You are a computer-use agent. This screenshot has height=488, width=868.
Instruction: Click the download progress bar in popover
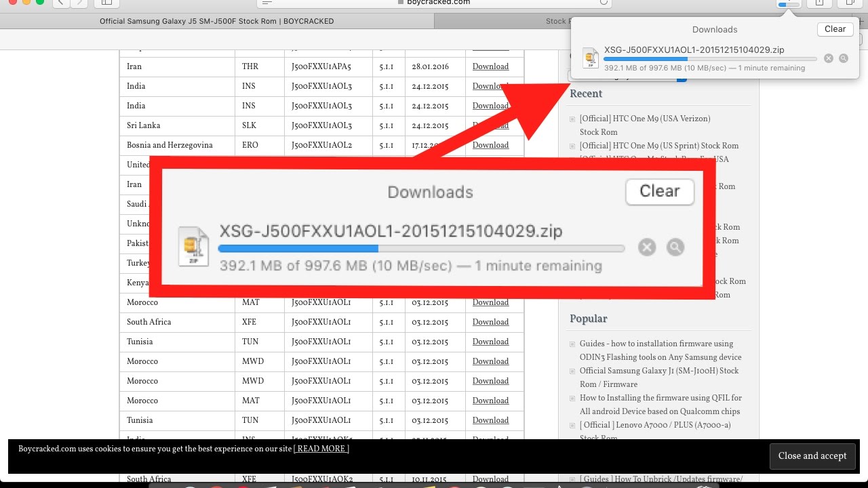point(710,60)
